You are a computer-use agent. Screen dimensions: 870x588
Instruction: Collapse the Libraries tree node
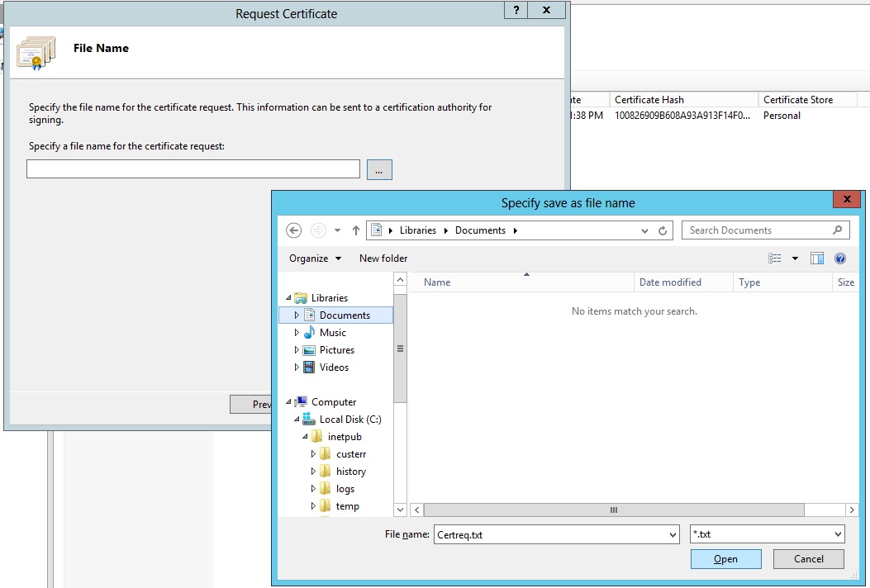(x=288, y=298)
